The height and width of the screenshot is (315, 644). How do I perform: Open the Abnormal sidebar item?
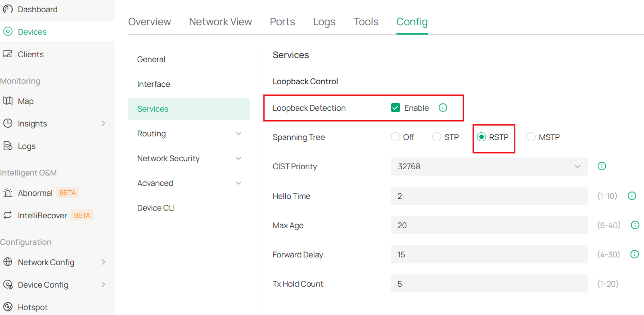tap(35, 193)
